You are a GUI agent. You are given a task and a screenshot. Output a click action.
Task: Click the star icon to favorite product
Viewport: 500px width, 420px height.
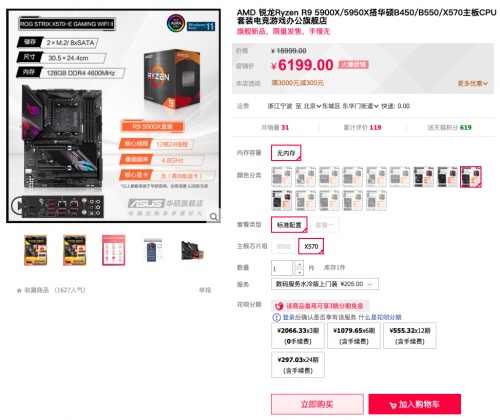click(x=19, y=290)
